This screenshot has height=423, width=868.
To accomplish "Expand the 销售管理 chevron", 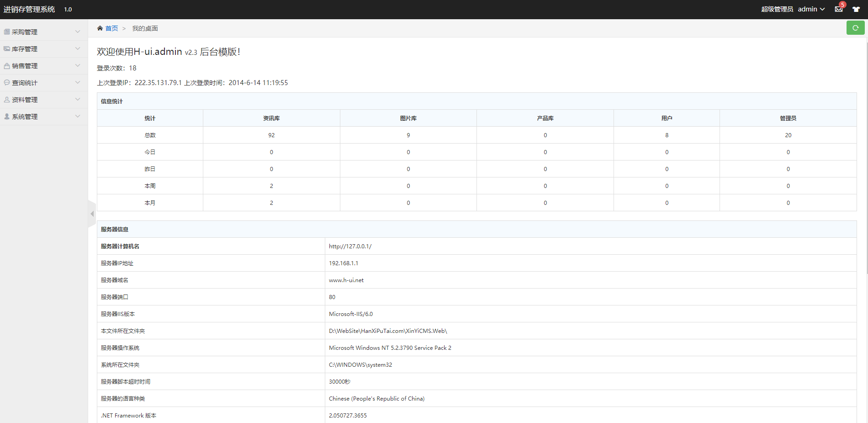I will [x=78, y=65].
